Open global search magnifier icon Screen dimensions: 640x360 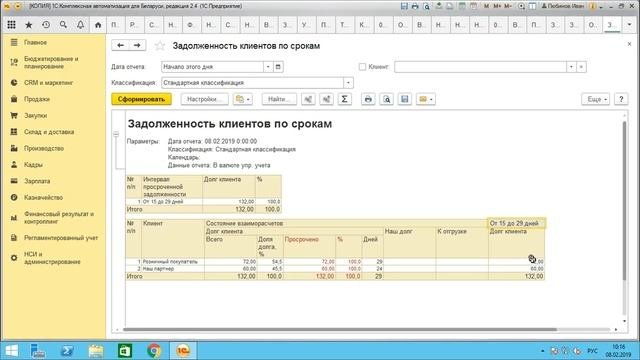pyautogui.click(x=63, y=25)
